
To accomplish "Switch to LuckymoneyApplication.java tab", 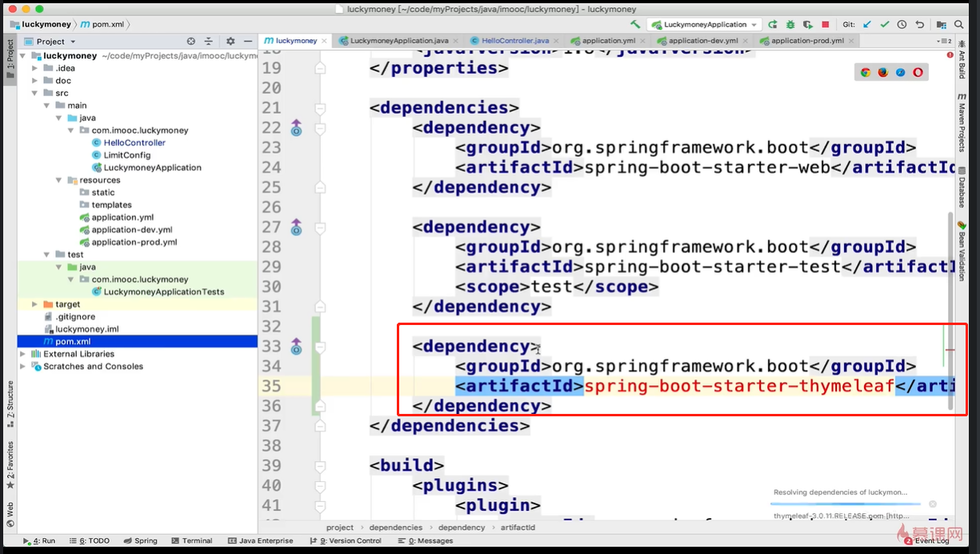I will (x=398, y=41).
